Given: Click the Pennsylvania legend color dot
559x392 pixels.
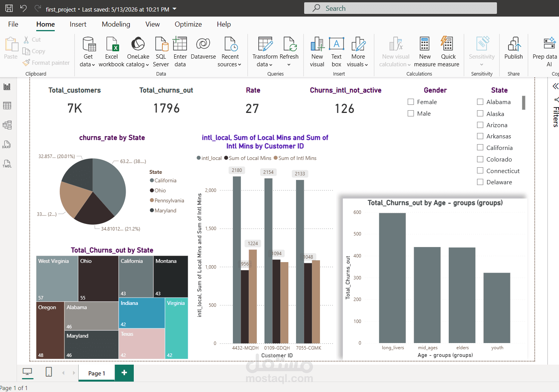Looking at the screenshot, I should 152,200.
